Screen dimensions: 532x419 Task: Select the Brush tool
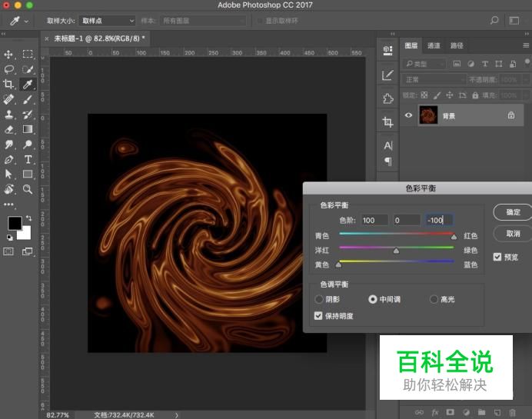28,99
